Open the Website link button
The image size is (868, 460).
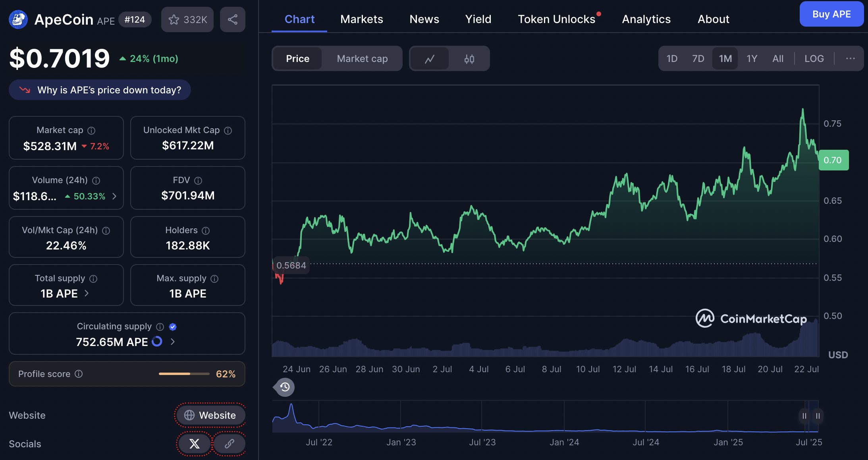click(210, 415)
